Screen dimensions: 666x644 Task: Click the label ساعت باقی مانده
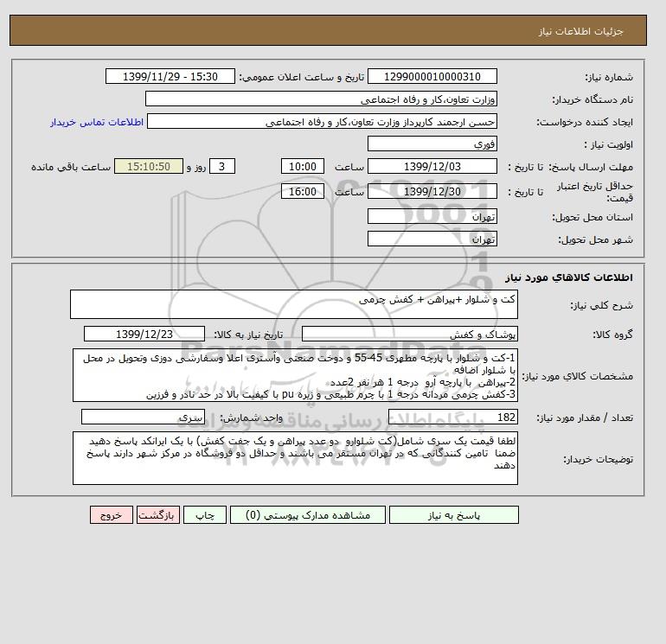coord(71,167)
